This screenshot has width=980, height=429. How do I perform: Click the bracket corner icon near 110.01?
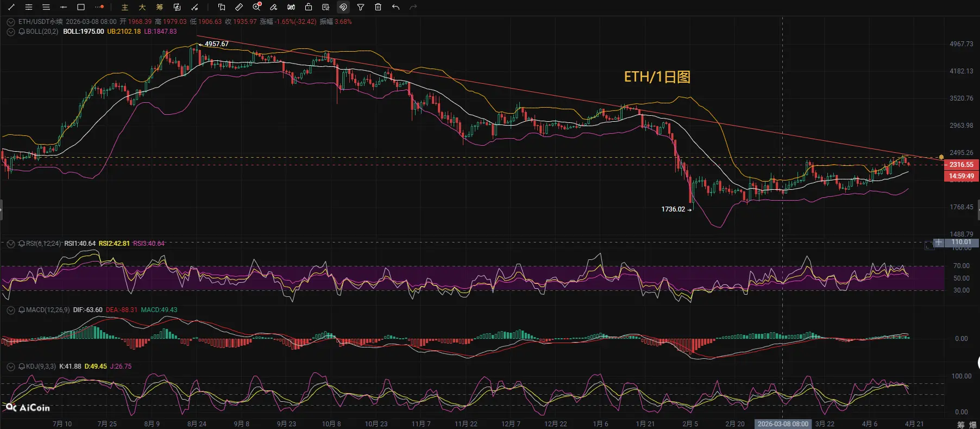tap(928, 246)
